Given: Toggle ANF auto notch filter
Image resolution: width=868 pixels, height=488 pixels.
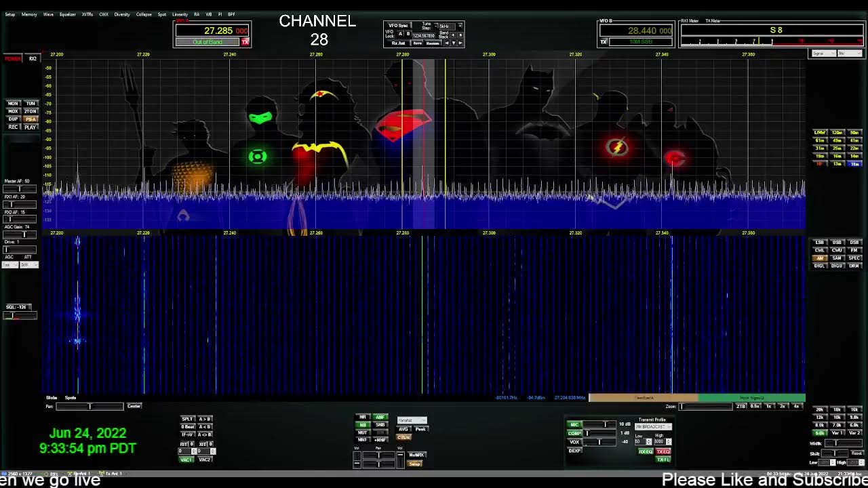Looking at the screenshot, I should (x=380, y=418).
